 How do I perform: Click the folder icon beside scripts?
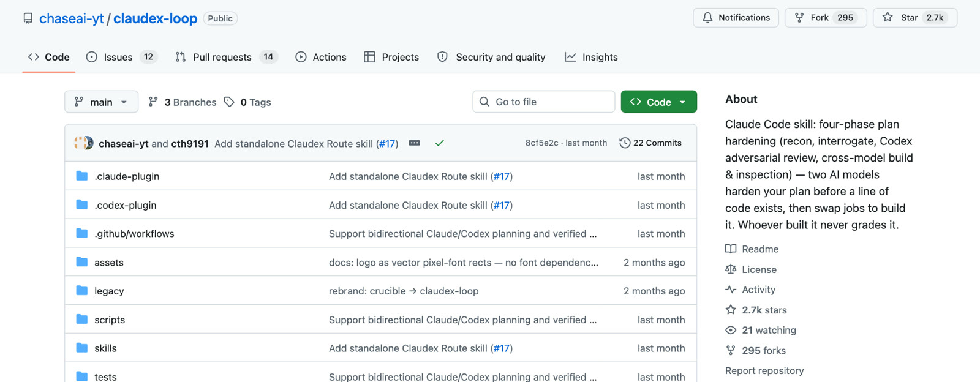click(x=82, y=319)
